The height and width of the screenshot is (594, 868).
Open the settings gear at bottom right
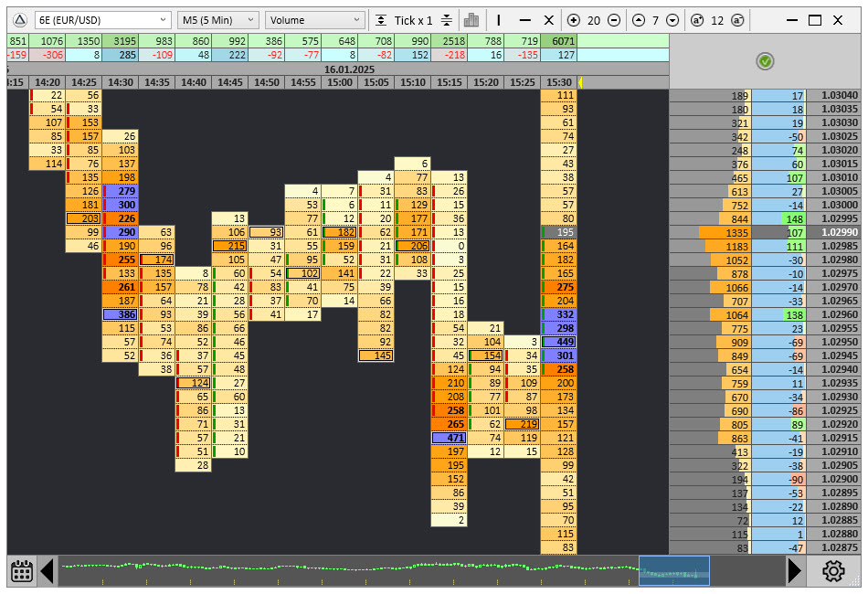tap(833, 572)
